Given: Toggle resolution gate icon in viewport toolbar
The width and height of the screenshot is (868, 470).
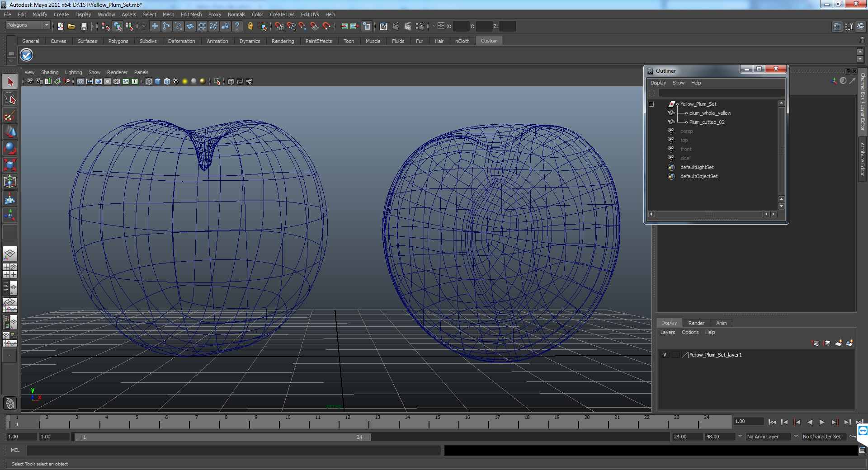Looking at the screenshot, I should 99,81.
